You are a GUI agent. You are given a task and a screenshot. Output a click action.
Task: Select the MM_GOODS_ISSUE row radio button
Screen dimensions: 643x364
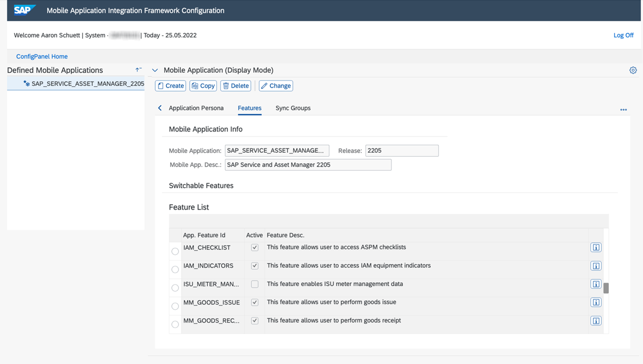point(175,306)
